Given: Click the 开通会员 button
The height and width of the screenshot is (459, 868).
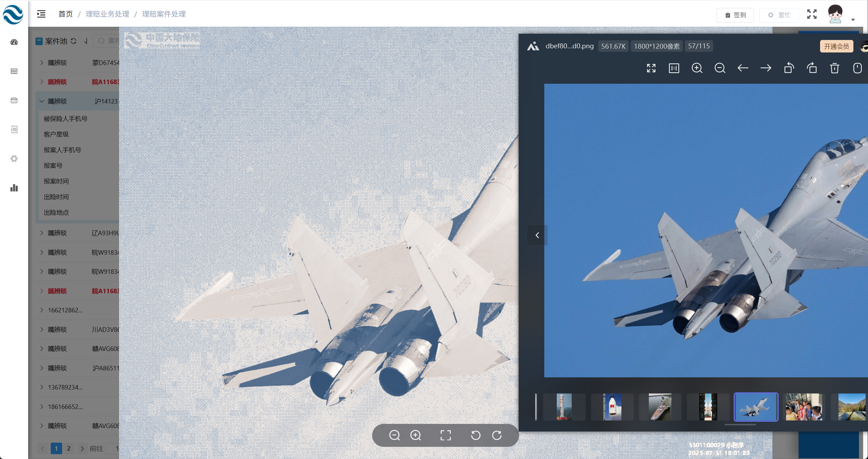Looking at the screenshot, I should (836, 46).
